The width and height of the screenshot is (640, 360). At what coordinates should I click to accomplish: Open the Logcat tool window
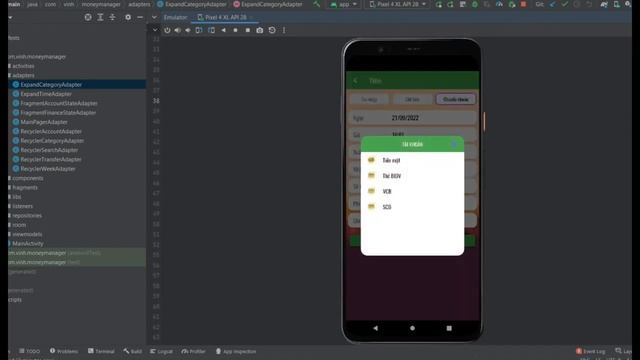pos(161,351)
